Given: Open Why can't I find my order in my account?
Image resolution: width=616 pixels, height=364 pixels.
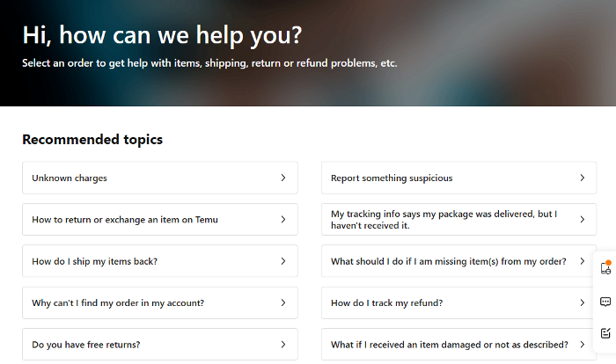Looking at the screenshot, I should pos(118,302).
